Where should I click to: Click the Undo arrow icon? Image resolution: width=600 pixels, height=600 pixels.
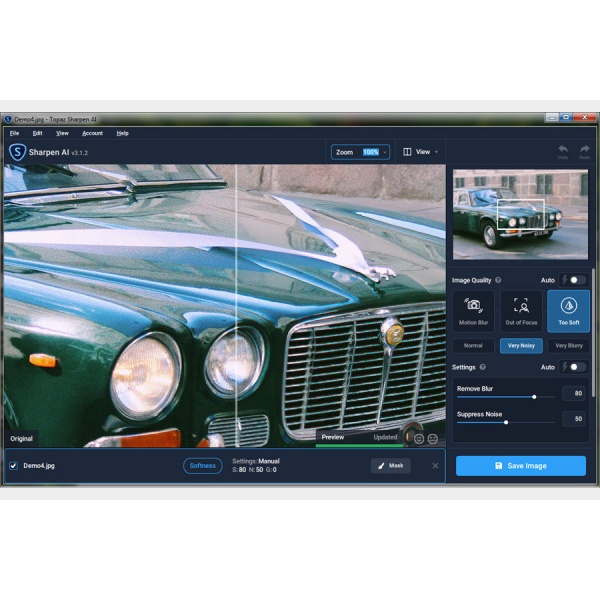click(x=562, y=150)
